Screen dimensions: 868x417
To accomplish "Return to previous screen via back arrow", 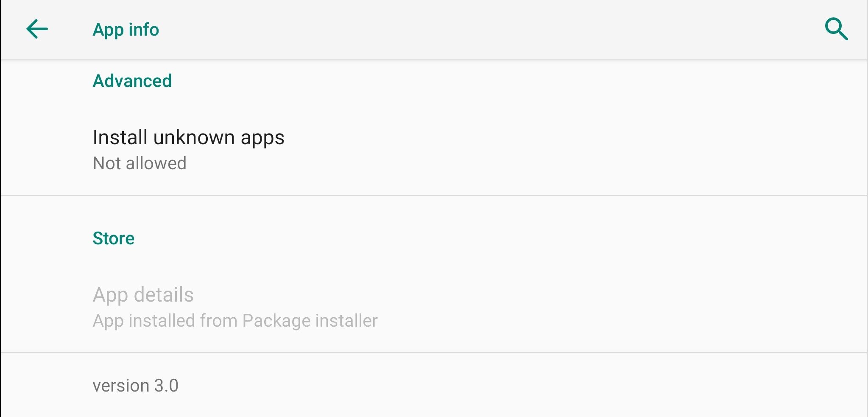I will coord(37,29).
